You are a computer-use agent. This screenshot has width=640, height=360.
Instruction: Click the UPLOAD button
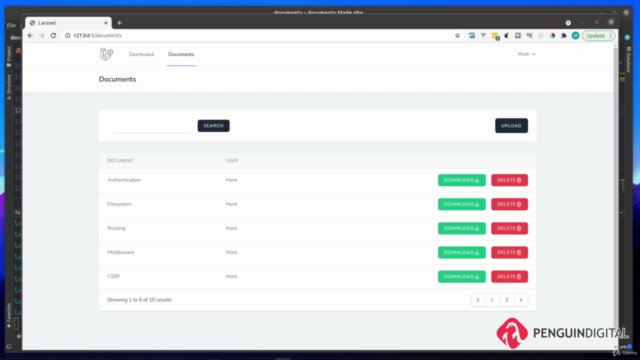pyautogui.click(x=511, y=126)
